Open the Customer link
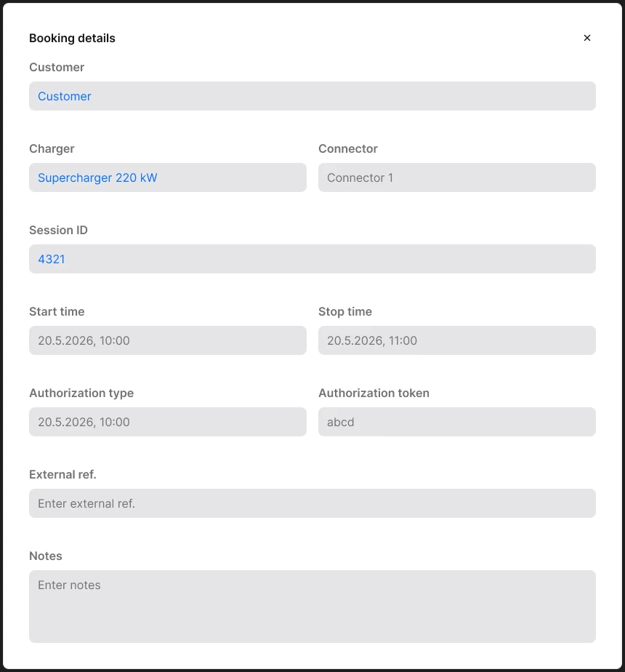 point(64,96)
